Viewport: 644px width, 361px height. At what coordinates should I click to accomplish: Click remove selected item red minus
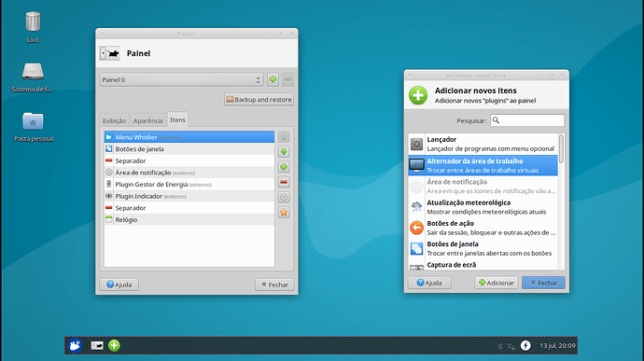point(284,182)
